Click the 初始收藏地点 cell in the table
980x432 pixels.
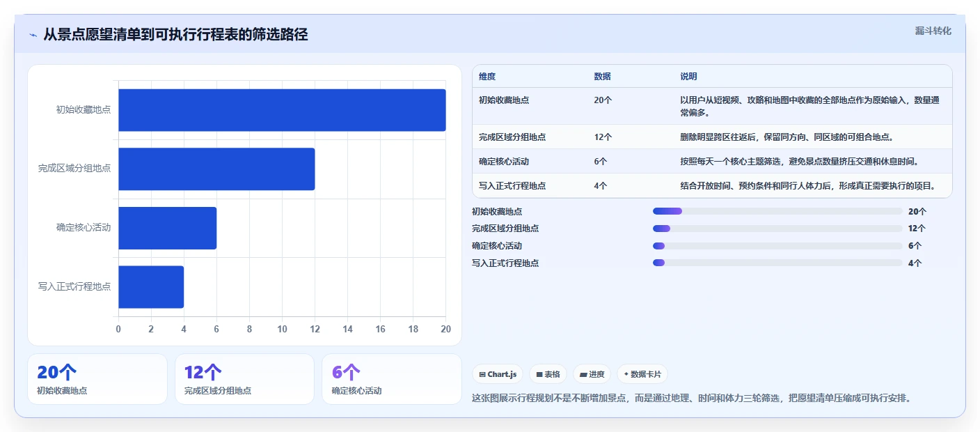[x=504, y=100]
